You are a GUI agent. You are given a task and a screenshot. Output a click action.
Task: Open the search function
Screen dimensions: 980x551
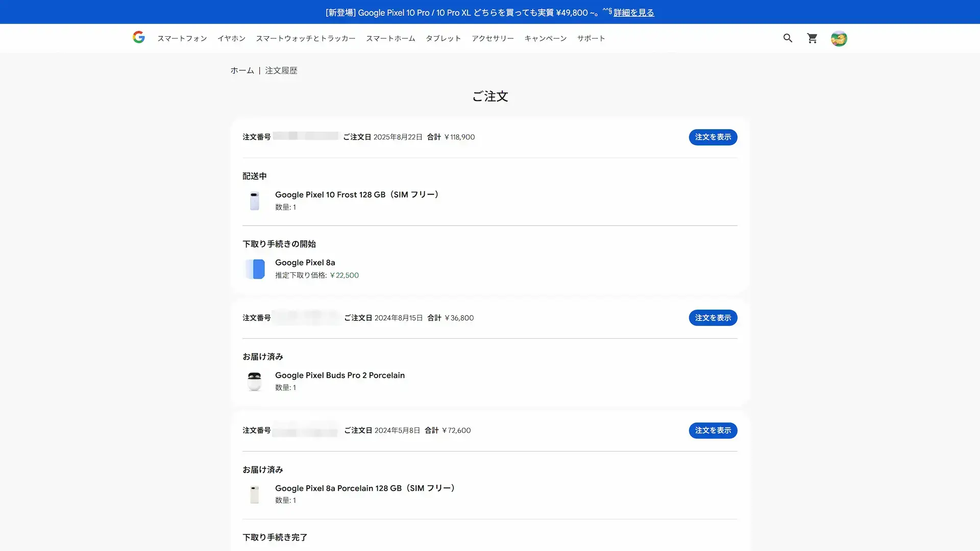788,38
